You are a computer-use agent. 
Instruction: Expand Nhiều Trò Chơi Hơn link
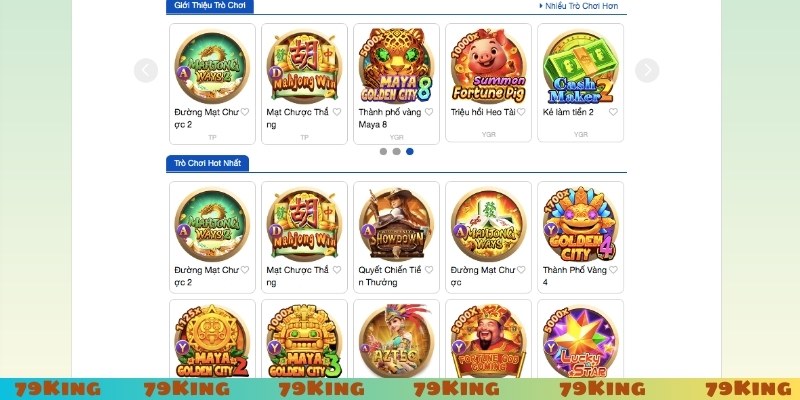(x=579, y=6)
